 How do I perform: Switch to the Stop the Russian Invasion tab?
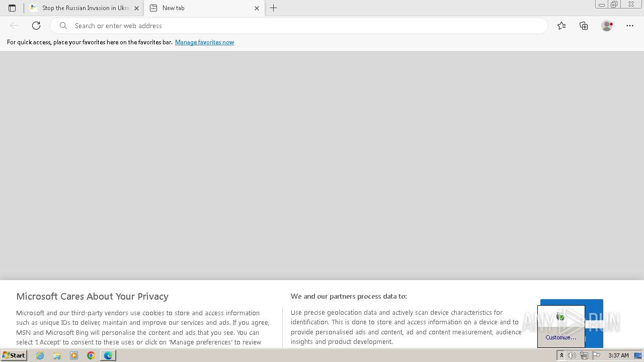pyautogui.click(x=83, y=8)
